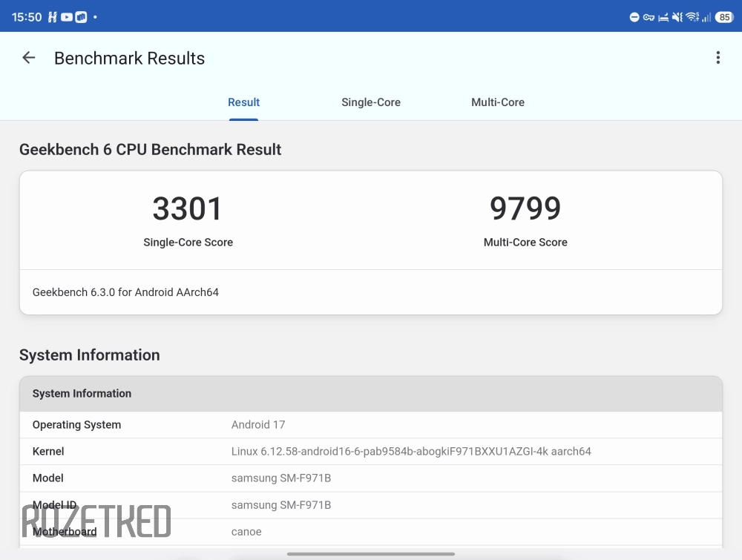Click 'Geekbench 6.3.0 for Android AArch64' text

pos(125,292)
